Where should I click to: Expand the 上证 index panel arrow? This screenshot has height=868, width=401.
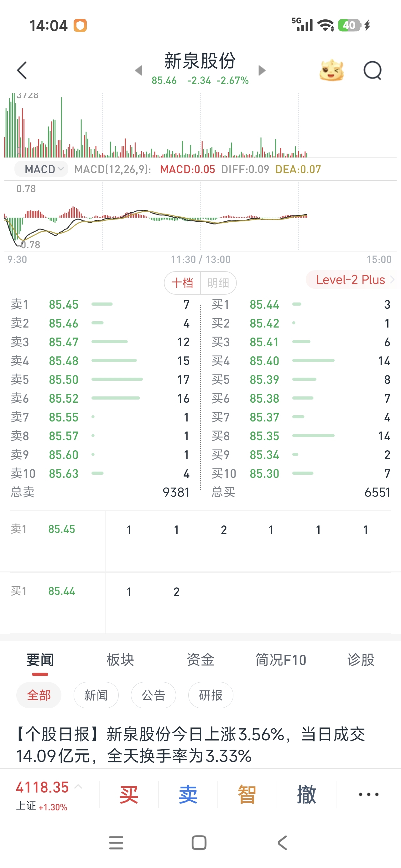coord(78,787)
